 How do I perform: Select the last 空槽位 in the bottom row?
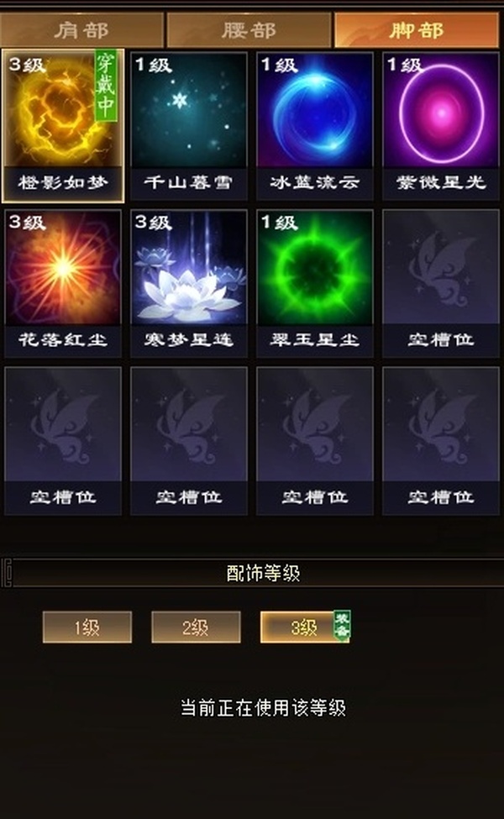(441, 441)
